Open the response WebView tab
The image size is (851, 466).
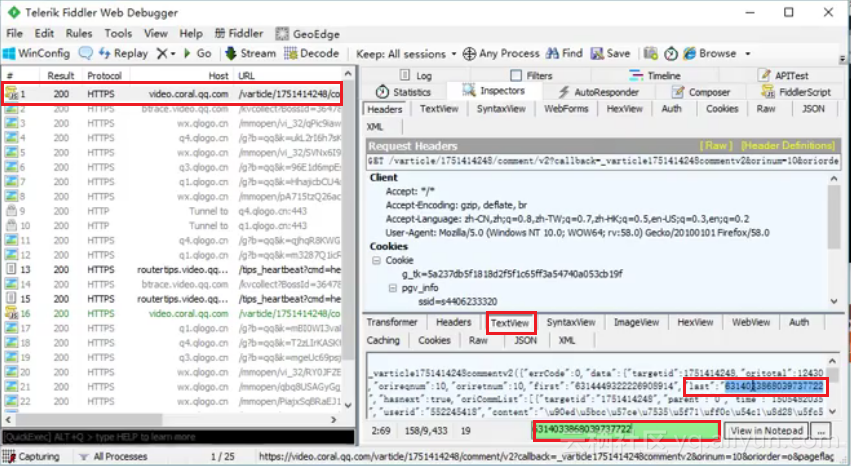pos(751,322)
